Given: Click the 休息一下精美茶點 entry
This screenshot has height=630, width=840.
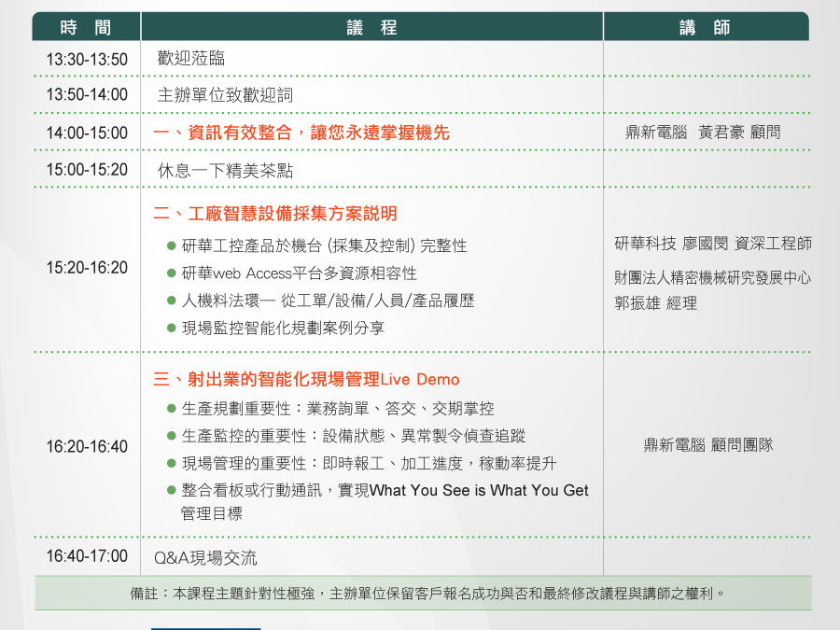Looking at the screenshot, I should [x=225, y=171].
